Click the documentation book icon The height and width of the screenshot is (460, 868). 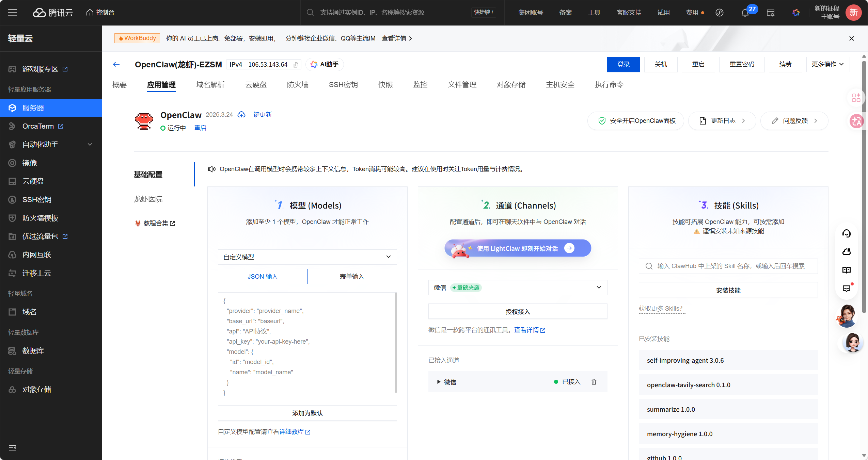click(847, 270)
